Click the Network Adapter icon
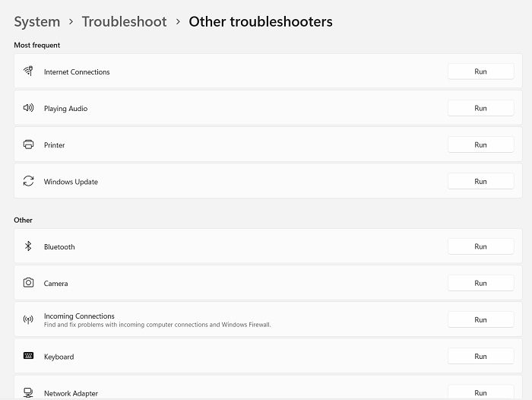 [x=28, y=393]
